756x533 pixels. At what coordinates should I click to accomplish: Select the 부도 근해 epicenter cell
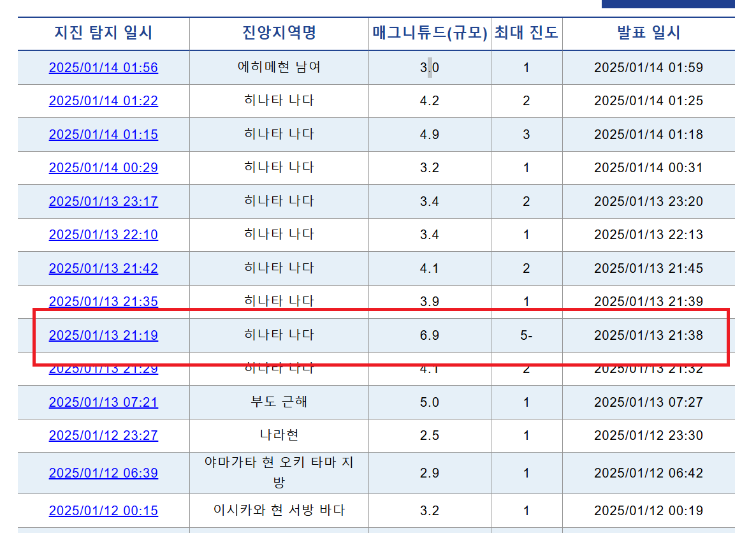(279, 402)
